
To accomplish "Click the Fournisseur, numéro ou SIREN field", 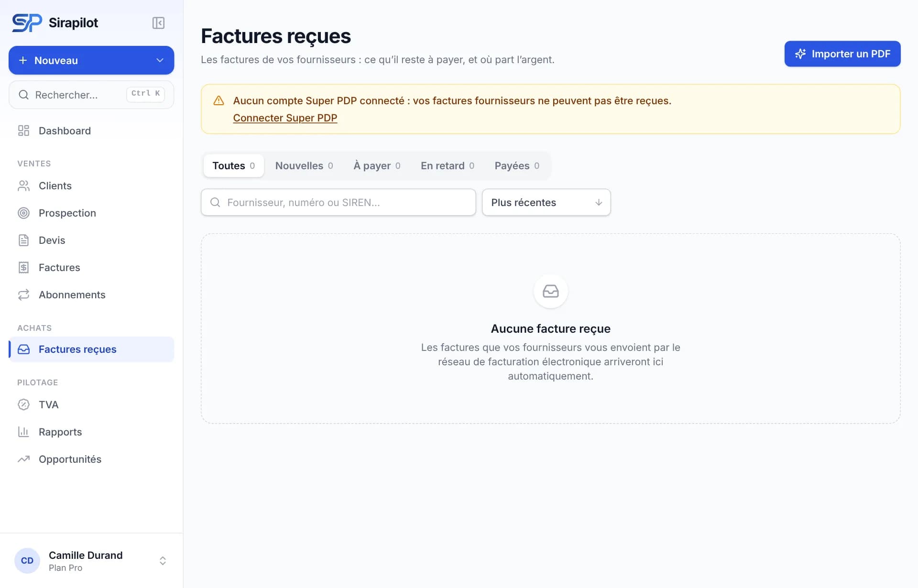I will (x=338, y=202).
